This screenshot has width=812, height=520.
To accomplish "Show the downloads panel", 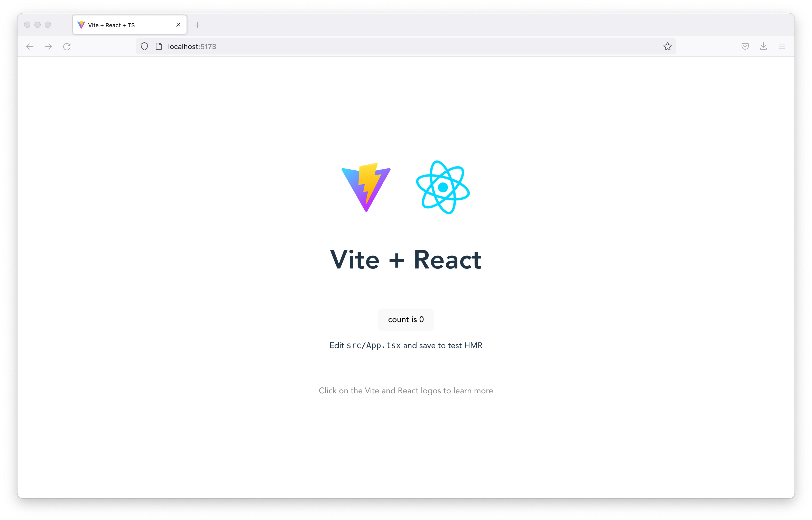I will click(763, 47).
